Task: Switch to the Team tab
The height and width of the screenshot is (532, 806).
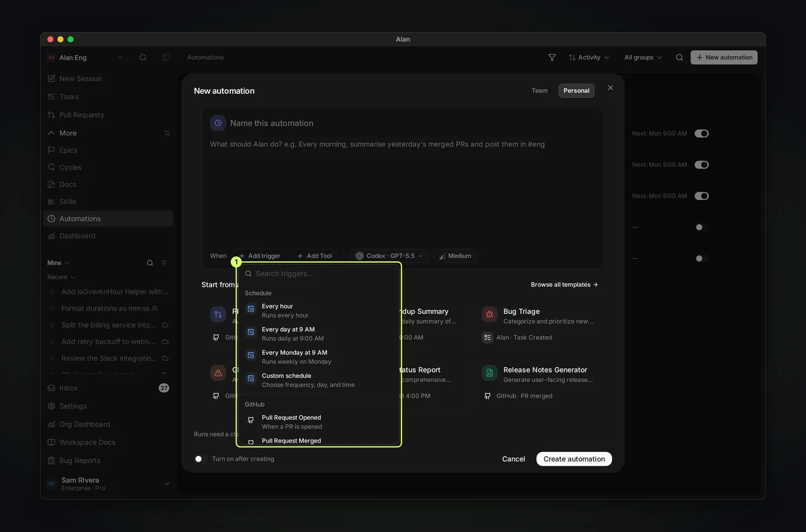Action: (540, 91)
